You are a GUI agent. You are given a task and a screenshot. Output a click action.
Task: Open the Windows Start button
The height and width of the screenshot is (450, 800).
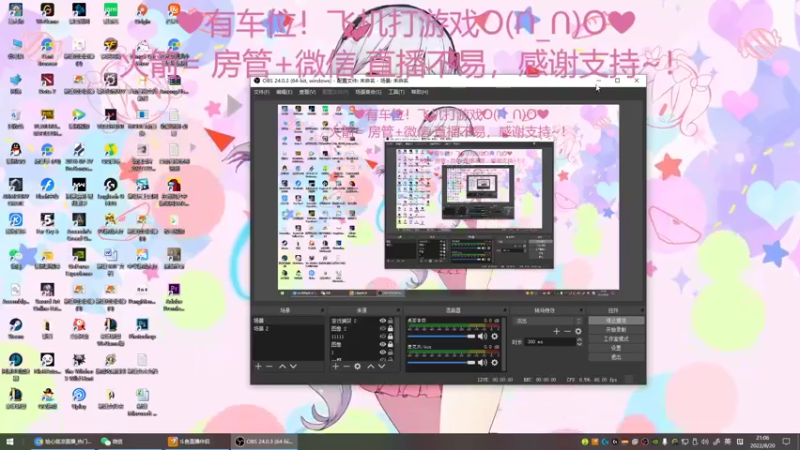click(10, 441)
